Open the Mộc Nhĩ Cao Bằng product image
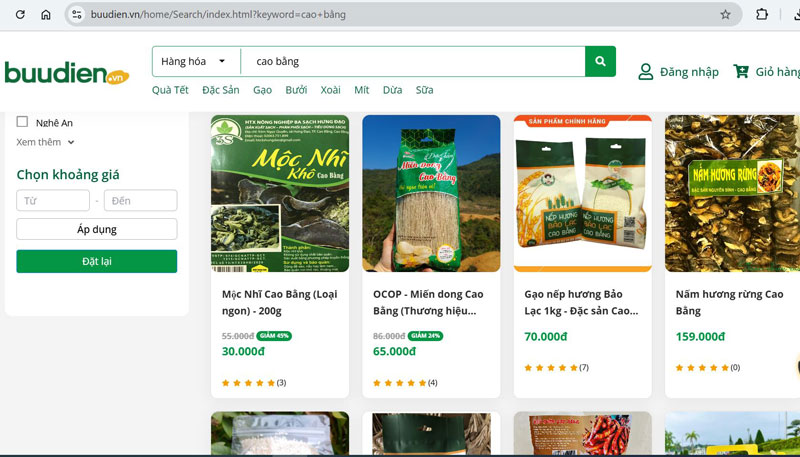 pos(280,193)
